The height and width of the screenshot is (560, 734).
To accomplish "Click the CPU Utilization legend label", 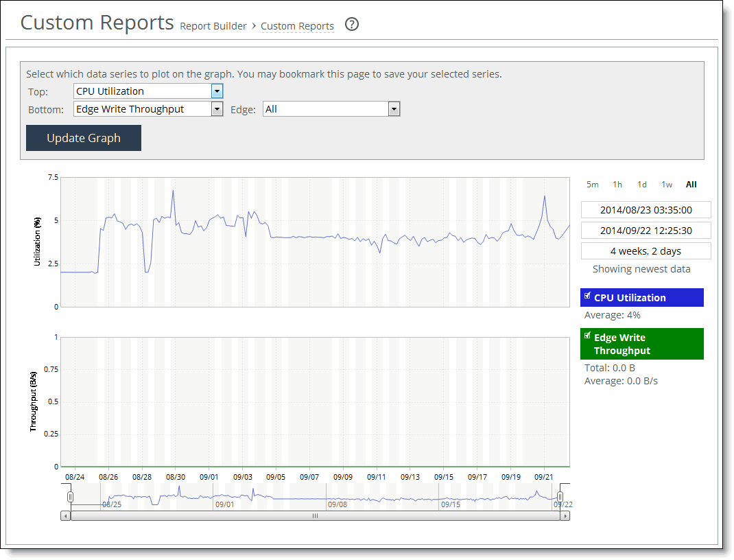I will [630, 298].
